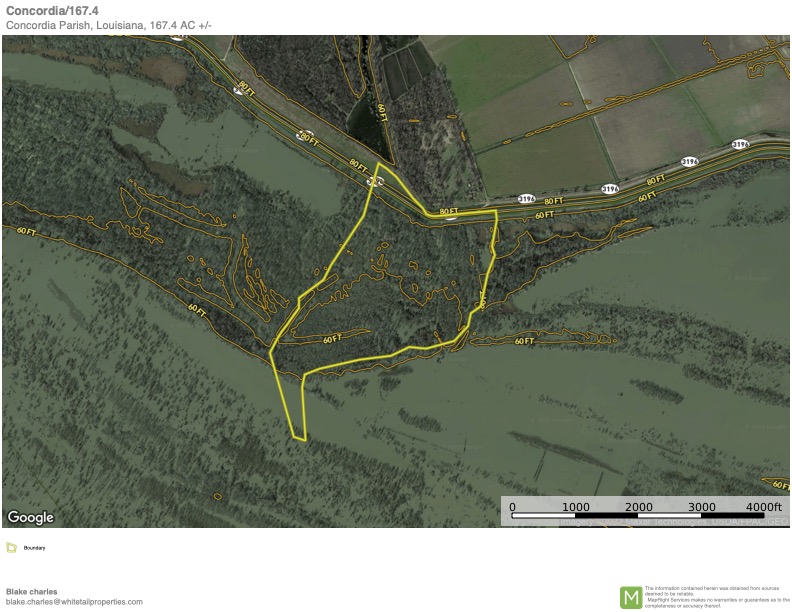This screenshot has height=612, width=792.
Task: Click the 80 FT contour label at top left
Action: click(x=246, y=89)
